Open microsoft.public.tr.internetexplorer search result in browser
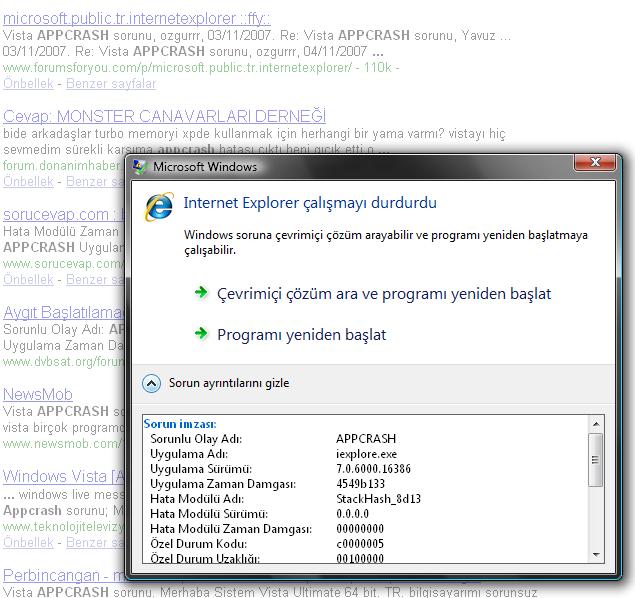 [x=136, y=19]
